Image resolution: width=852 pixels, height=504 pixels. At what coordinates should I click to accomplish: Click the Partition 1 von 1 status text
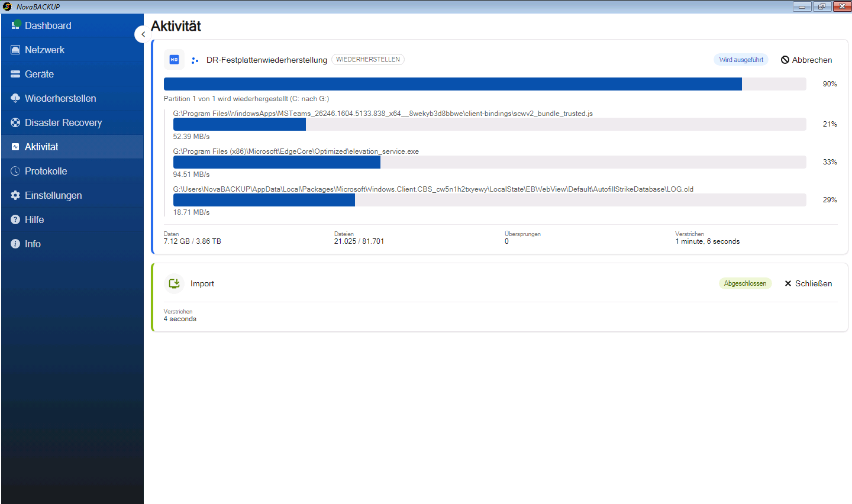(246, 99)
